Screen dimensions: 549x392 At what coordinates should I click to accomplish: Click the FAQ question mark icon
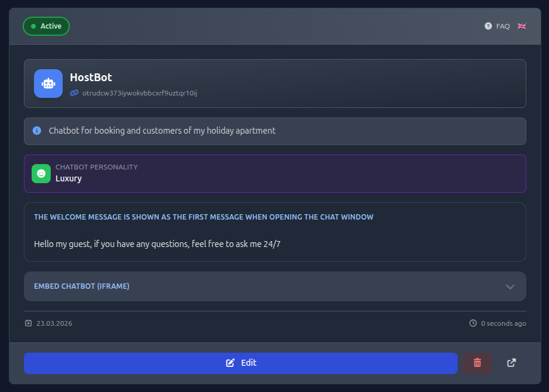pos(488,26)
